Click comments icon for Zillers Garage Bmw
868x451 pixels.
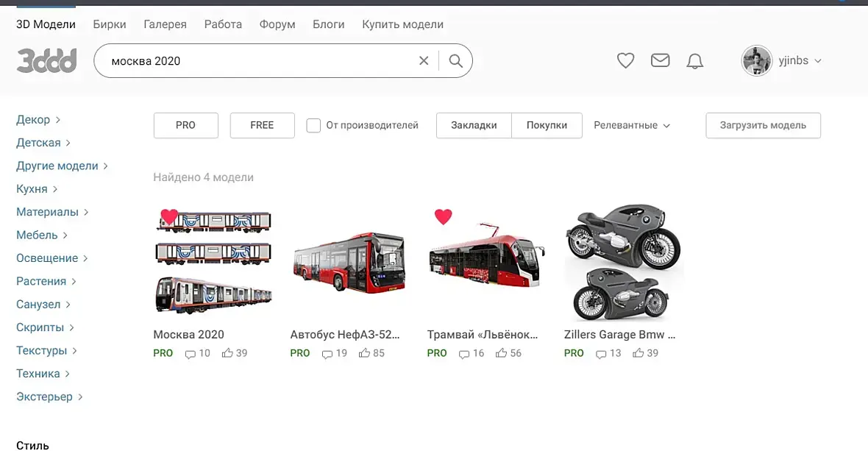coord(601,354)
